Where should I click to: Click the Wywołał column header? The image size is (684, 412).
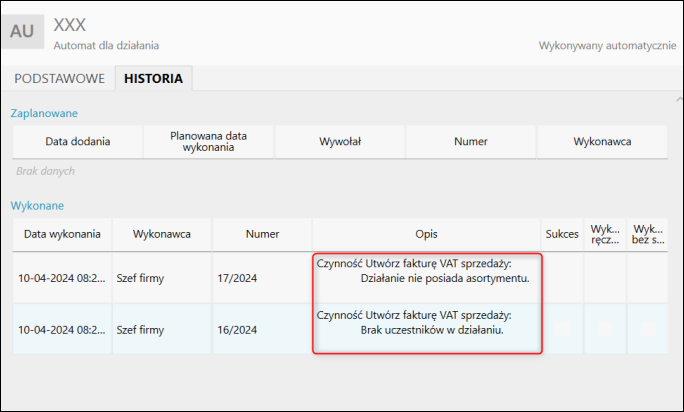tap(339, 142)
